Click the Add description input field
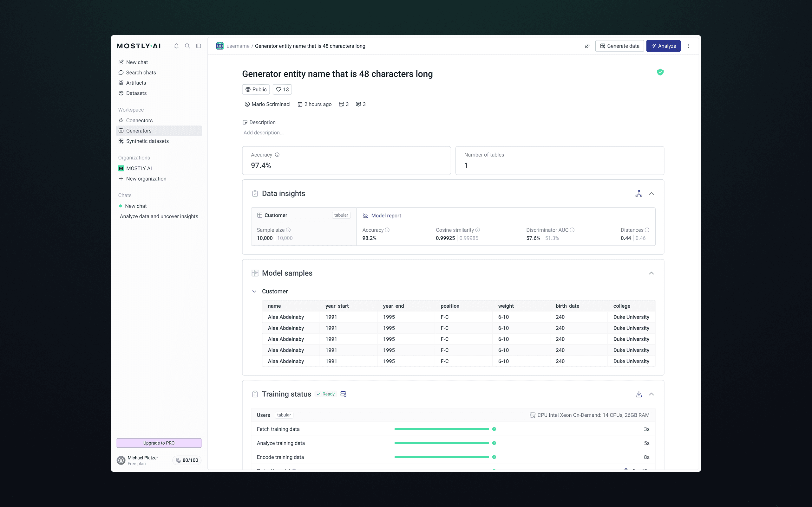The image size is (812, 507). tap(263, 133)
